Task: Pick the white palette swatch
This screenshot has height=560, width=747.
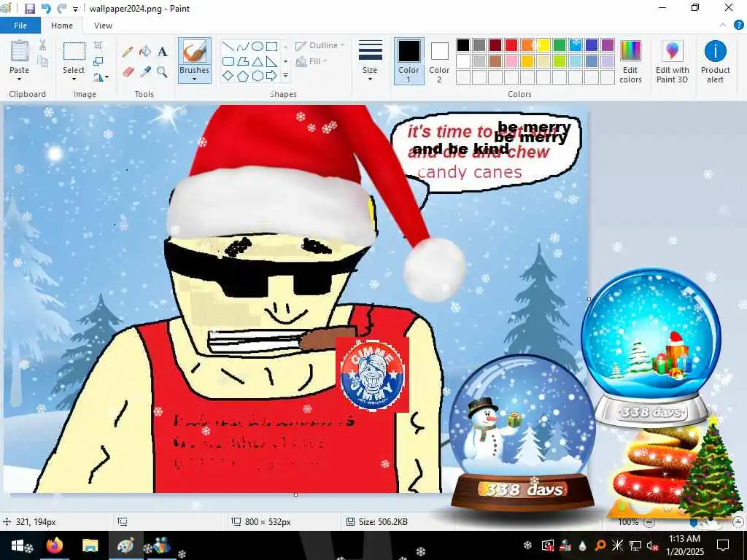Action: point(463,61)
